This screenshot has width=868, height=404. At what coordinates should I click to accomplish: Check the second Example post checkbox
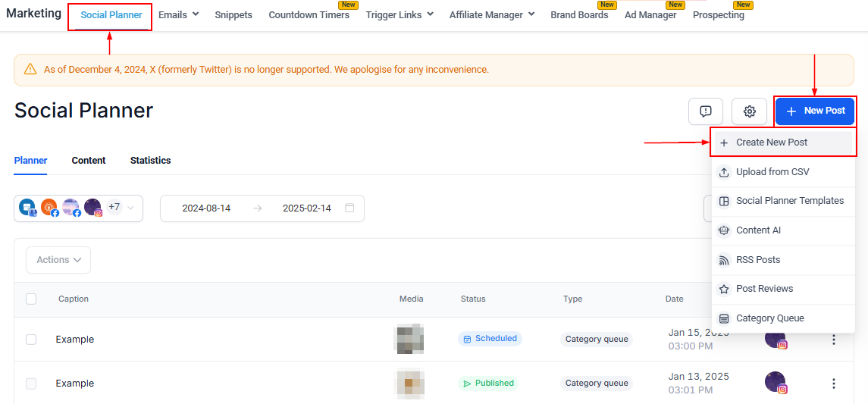(x=31, y=384)
